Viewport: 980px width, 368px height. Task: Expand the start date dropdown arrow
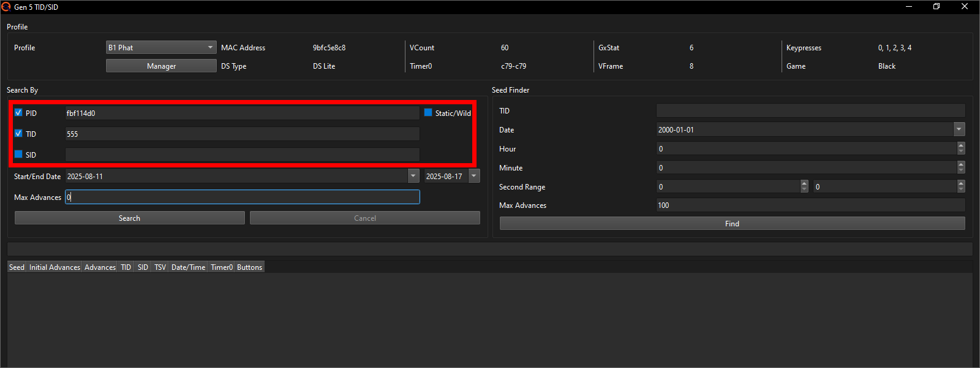pyautogui.click(x=413, y=176)
